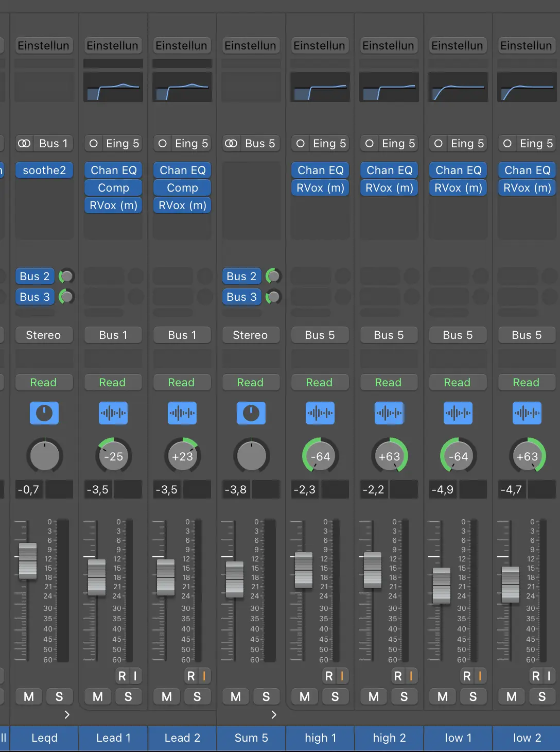The image size is (560, 752).
Task: Select the high 1 channel name tab
Action: [320, 738]
